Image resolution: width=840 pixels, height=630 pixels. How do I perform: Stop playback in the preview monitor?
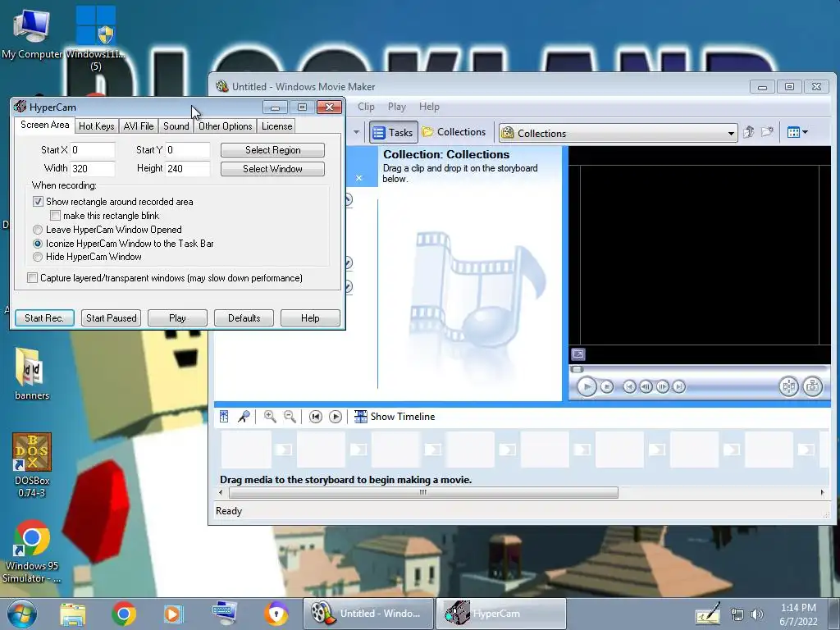click(606, 386)
